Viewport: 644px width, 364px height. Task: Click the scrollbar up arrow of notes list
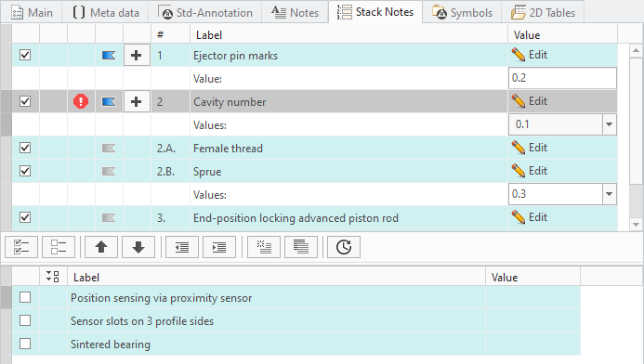click(x=636, y=50)
